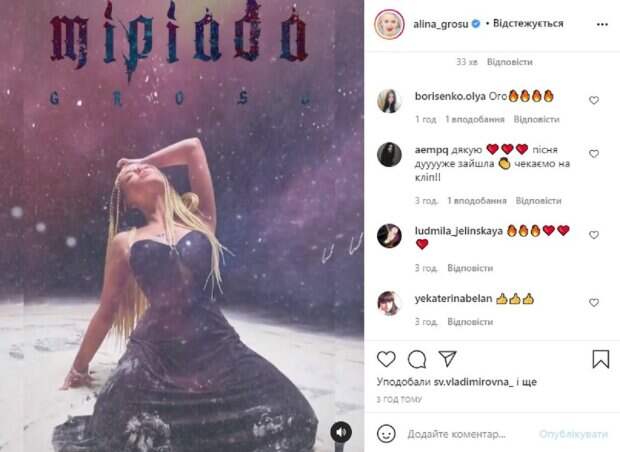This screenshot has height=452, width=620.
Task: Reply to aempq's comment via Відповісти
Action: [538, 201]
